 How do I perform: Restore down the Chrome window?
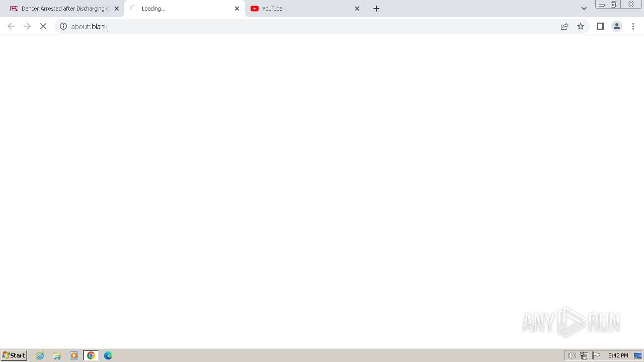coord(614,5)
